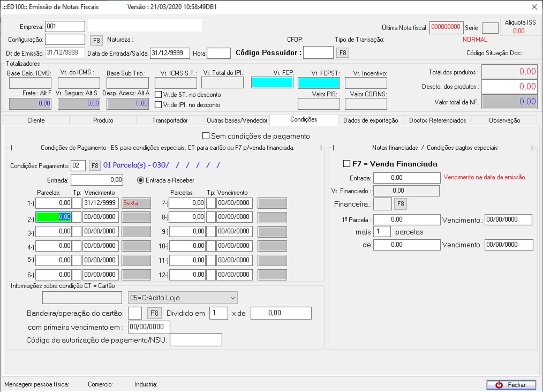Click F8 next to Bandeira/operação do cartão

click(x=154, y=313)
